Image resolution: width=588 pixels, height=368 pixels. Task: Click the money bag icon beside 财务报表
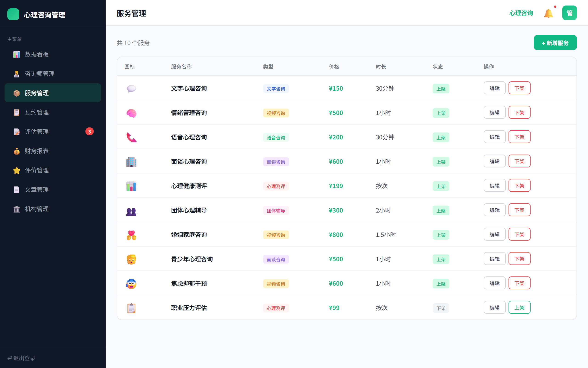click(x=17, y=151)
